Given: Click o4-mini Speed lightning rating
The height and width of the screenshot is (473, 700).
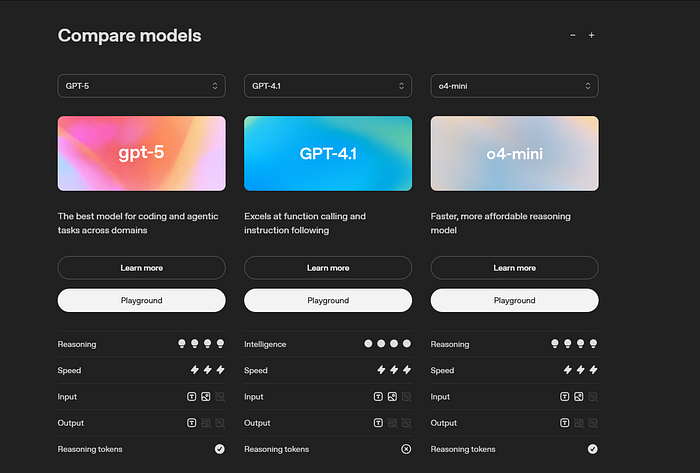Looking at the screenshot, I should pos(580,370).
